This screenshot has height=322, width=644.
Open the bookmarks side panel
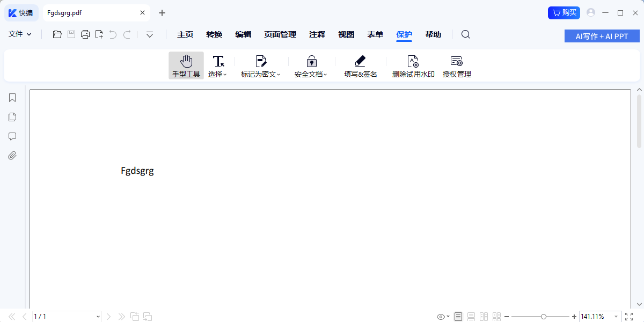coord(12,98)
